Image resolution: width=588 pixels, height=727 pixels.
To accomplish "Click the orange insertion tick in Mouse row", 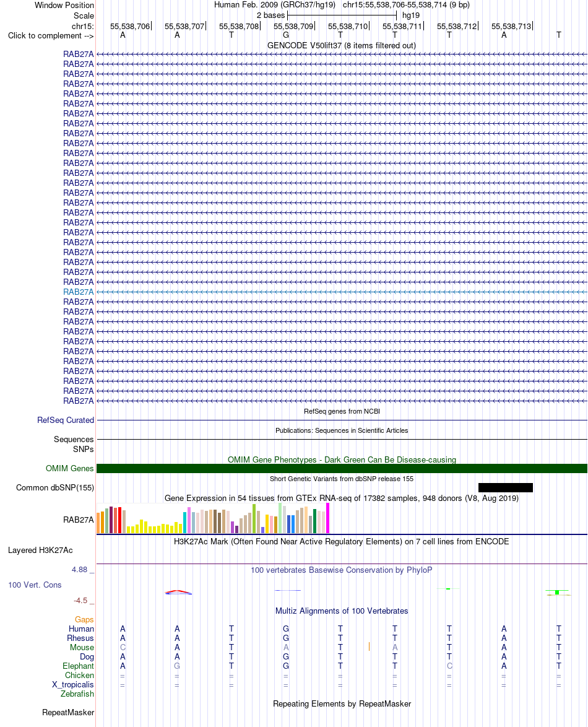I will (369, 646).
